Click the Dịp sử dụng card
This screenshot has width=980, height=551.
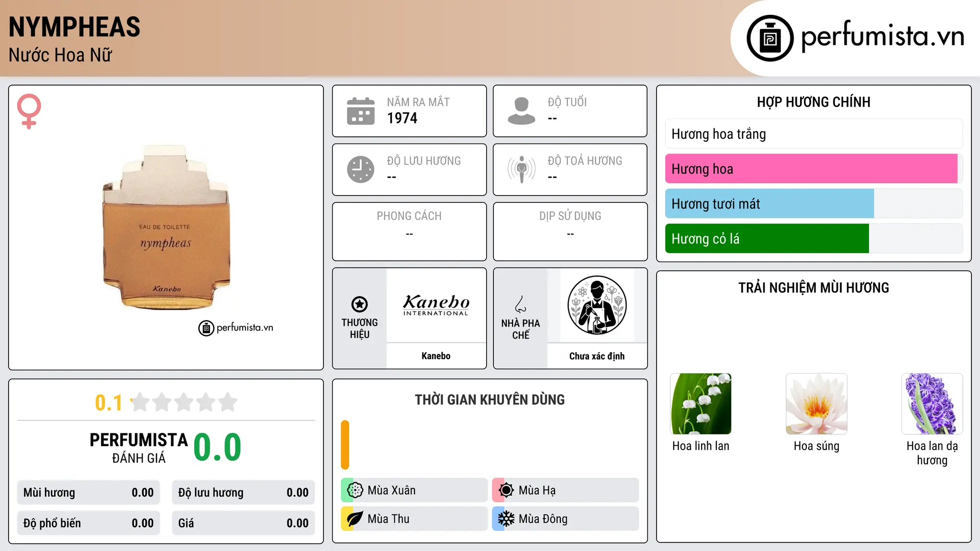(x=570, y=231)
